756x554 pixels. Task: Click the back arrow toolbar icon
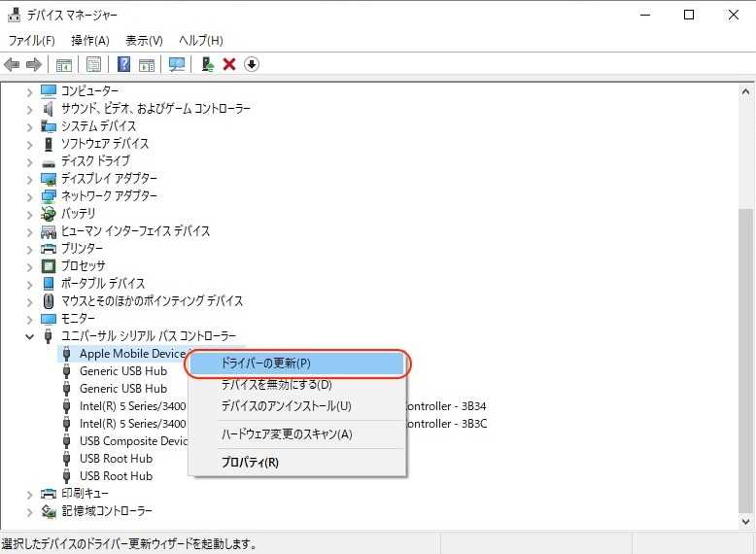point(12,64)
